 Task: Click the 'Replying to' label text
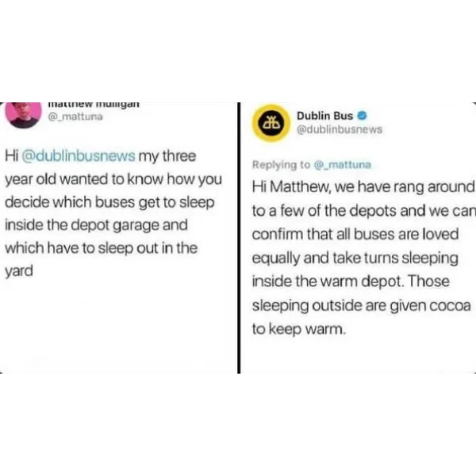[281, 165]
